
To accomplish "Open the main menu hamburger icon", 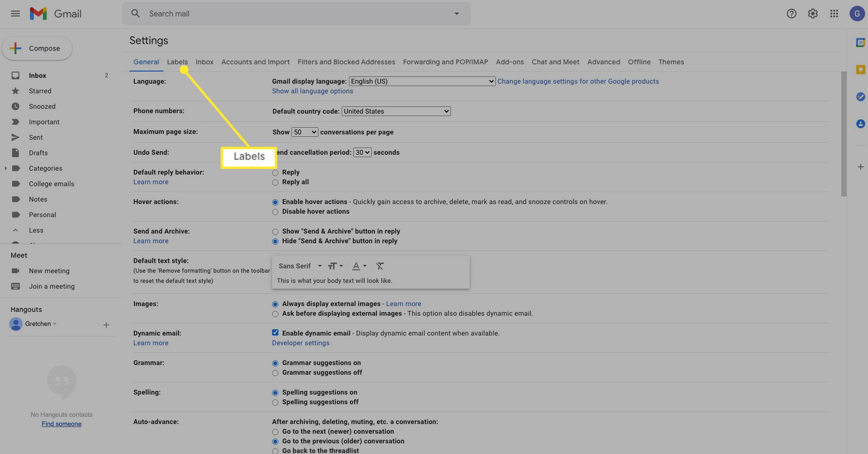I will (15, 14).
